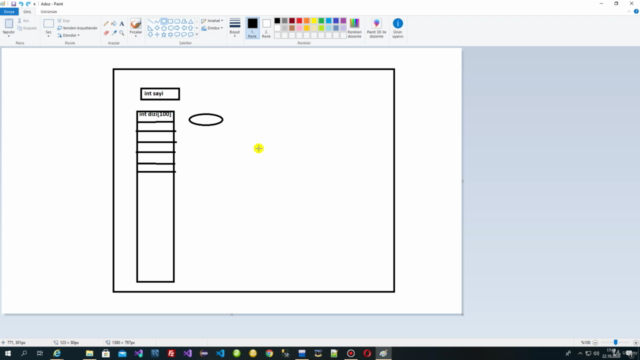This screenshot has height=360, width=640.
Task: Click the help question mark icon
Action: pos(636,11)
